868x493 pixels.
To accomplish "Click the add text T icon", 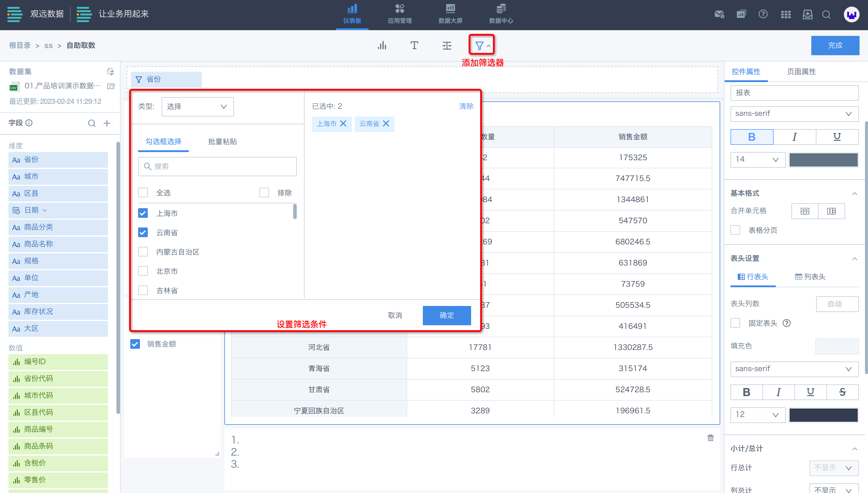I will 414,45.
